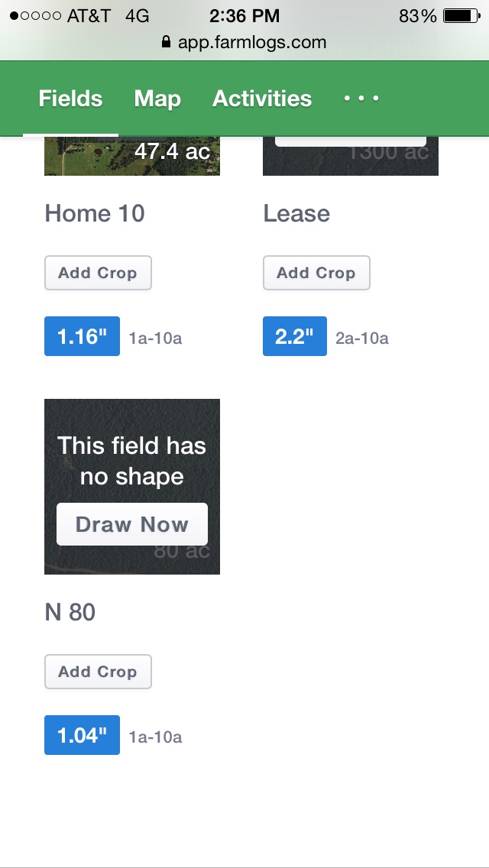The height and width of the screenshot is (868, 489).
Task: Tap the app.farmlogs.com address bar
Action: [244, 42]
